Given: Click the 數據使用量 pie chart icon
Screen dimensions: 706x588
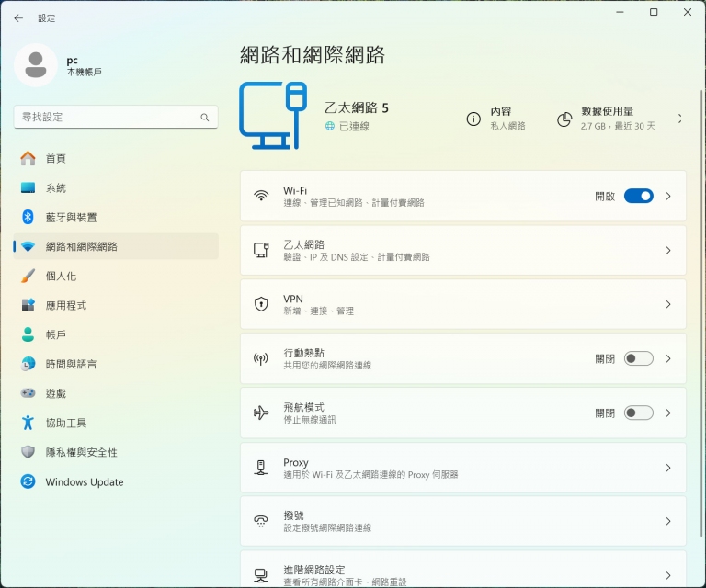Looking at the screenshot, I should click(564, 119).
